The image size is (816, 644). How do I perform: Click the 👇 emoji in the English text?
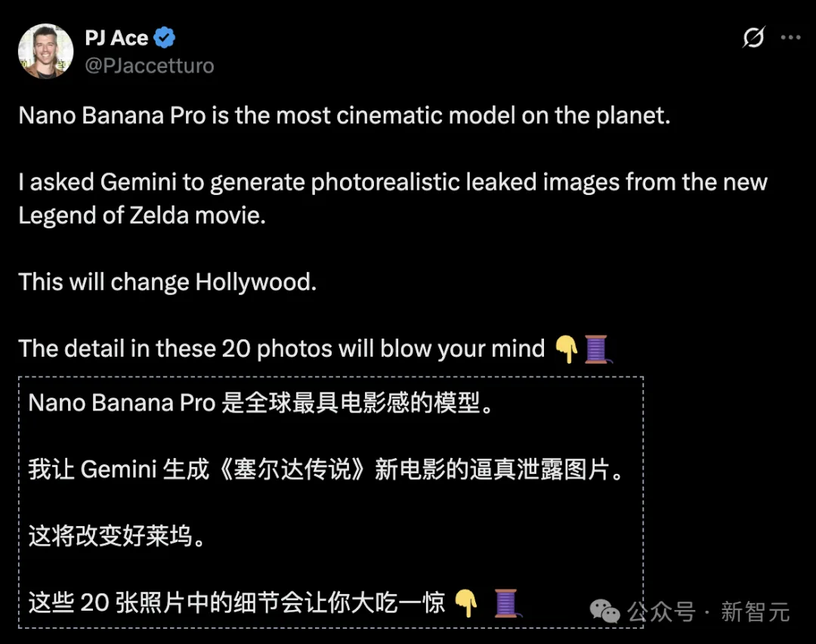point(568,348)
